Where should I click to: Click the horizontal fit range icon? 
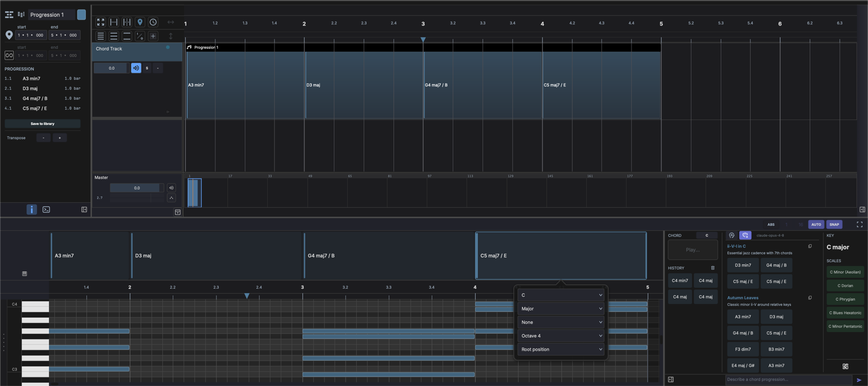pos(113,22)
